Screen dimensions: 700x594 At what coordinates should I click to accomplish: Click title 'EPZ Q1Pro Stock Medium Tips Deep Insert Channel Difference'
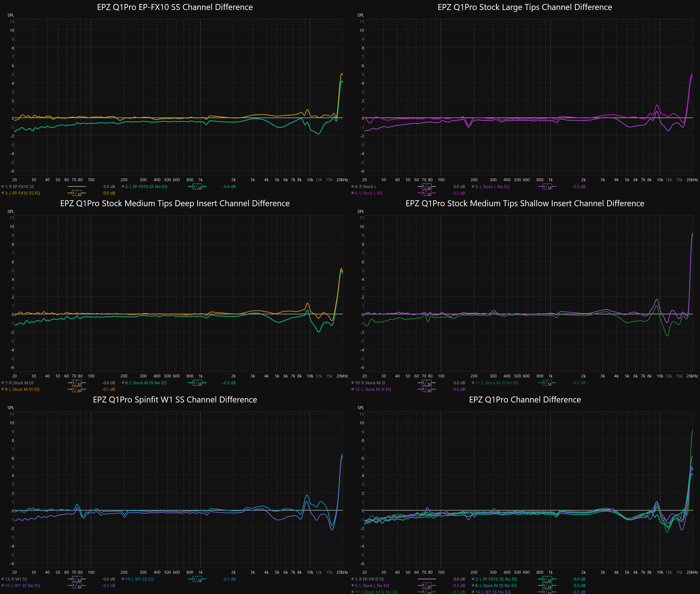point(175,203)
